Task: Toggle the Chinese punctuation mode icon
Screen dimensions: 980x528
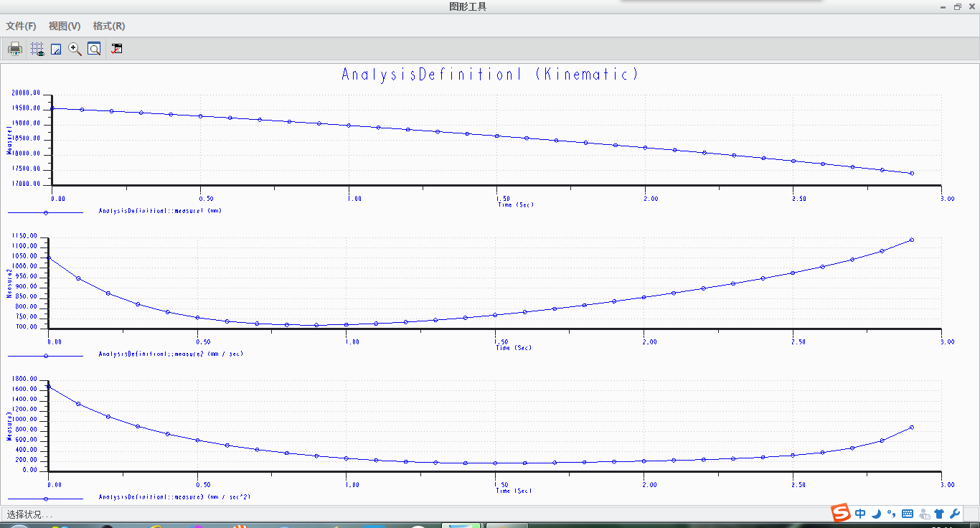Action: click(891, 514)
